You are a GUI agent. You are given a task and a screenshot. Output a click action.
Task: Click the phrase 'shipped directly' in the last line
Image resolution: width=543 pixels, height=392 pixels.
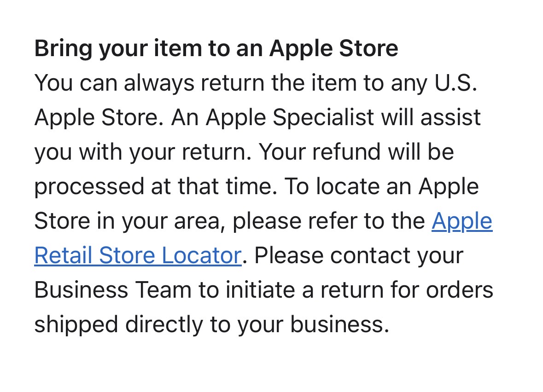click(x=119, y=325)
